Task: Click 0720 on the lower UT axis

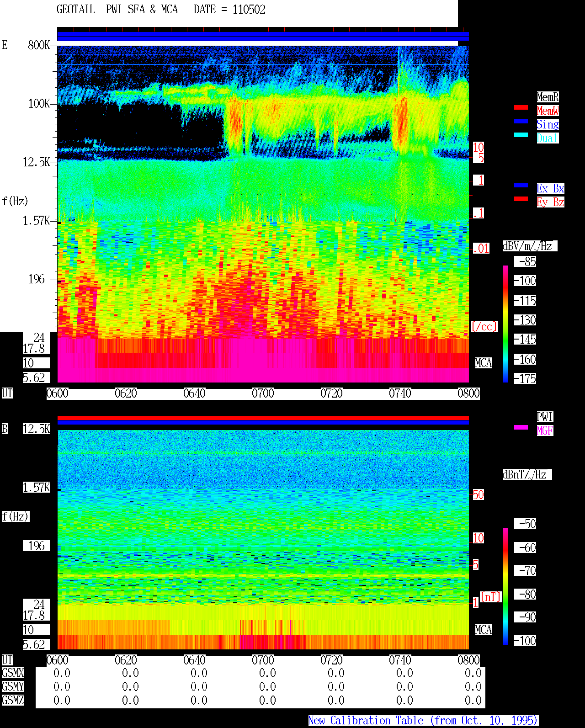Action: (332, 660)
